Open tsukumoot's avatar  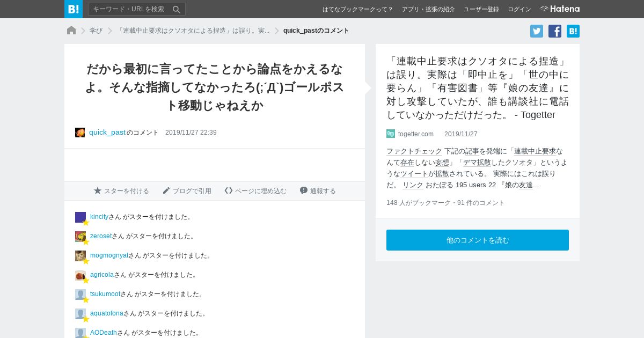(x=80, y=295)
